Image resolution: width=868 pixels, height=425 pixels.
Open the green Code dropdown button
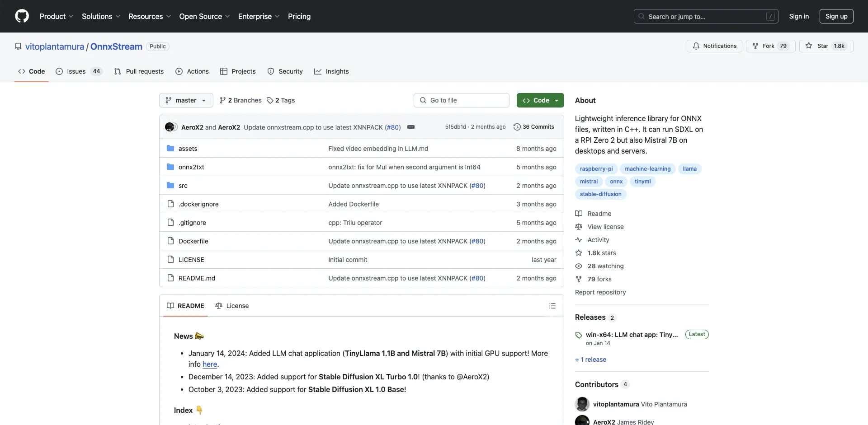tap(540, 100)
